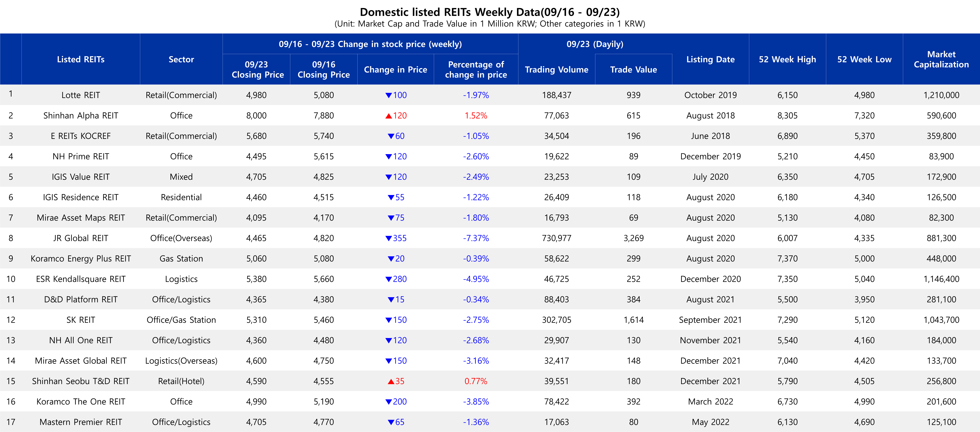Screen dimensions: 980x432
Task: Click the 52 week low '3,950' cell
Action: (864, 300)
